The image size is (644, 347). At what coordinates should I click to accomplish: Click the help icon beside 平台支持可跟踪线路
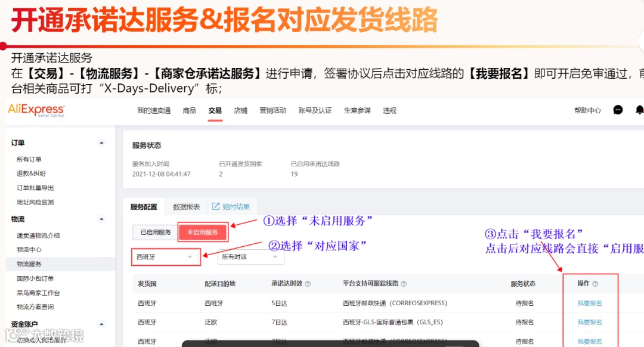tap(402, 284)
